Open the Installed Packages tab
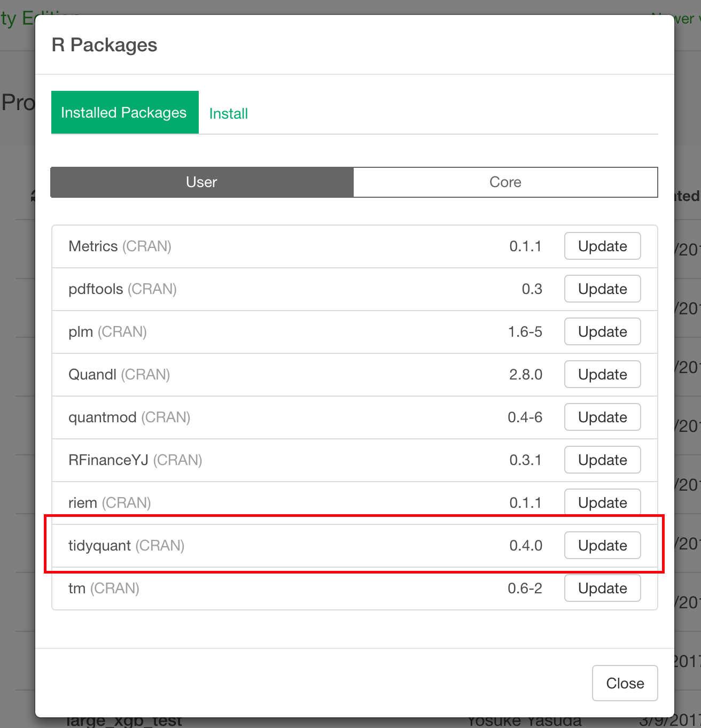Viewport: 701px width, 728px height. (124, 112)
